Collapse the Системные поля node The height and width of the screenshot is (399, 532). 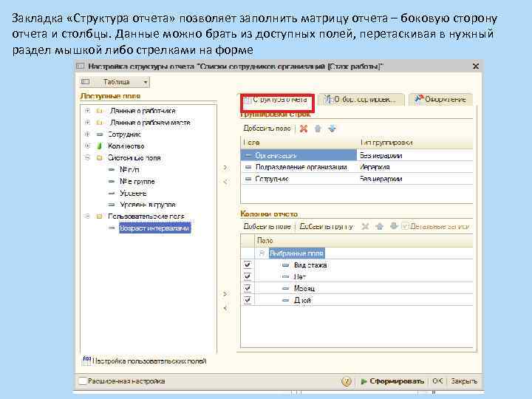click(x=87, y=158)
